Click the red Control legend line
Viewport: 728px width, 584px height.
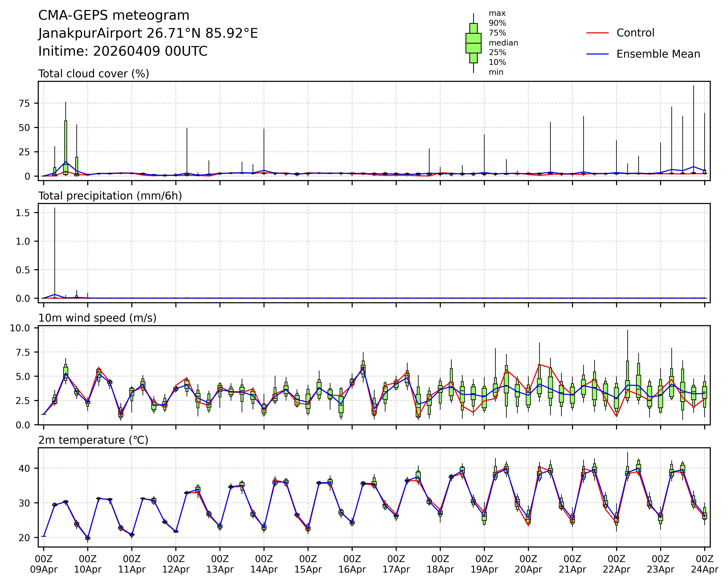(x=597, y=33)
